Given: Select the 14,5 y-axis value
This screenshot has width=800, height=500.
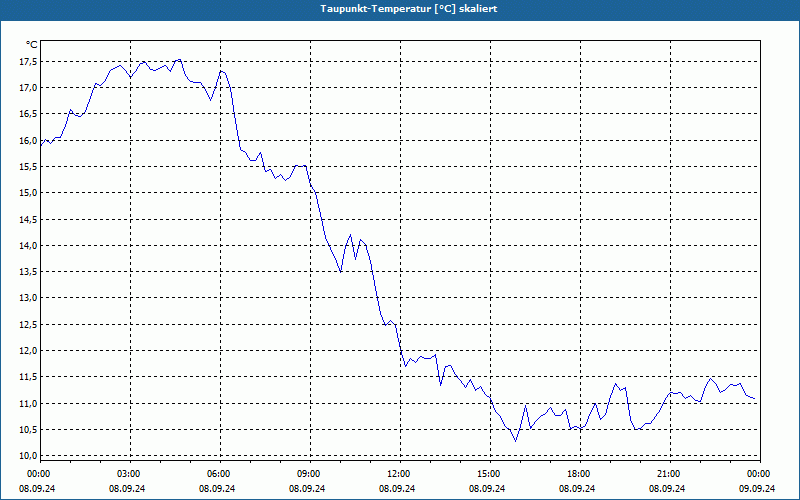Looking at the screenshot, I should 28,219.
